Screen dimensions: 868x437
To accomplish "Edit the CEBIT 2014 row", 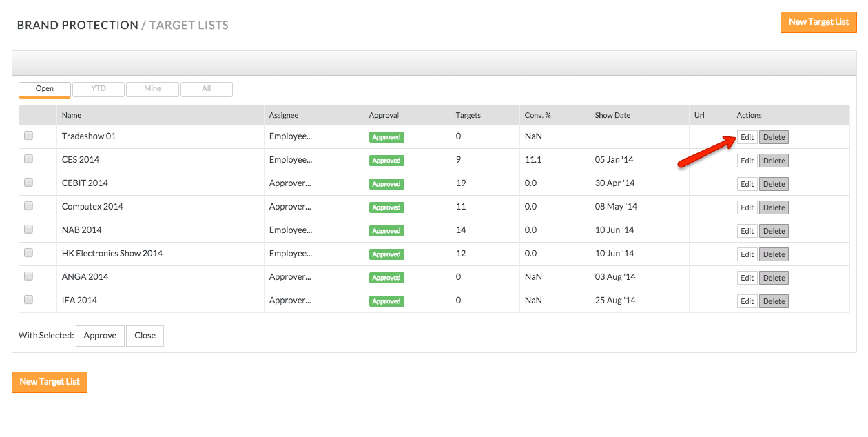I will tap(747, 184).
